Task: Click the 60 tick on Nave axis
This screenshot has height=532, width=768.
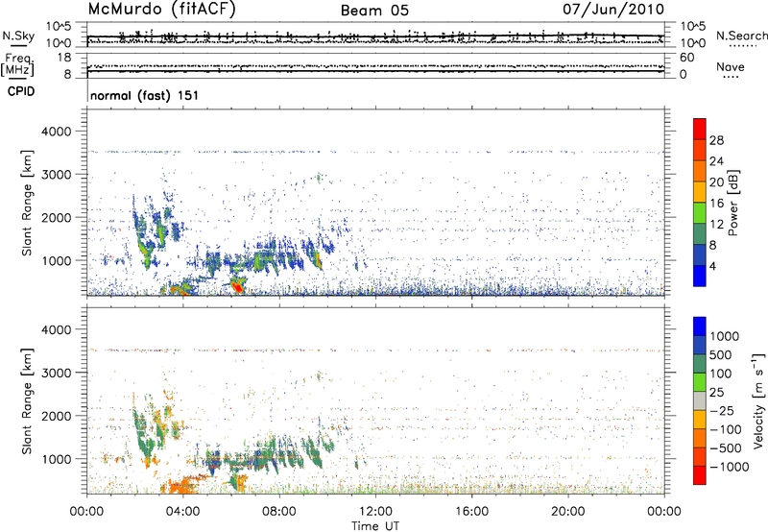Action: coord(686,58)
